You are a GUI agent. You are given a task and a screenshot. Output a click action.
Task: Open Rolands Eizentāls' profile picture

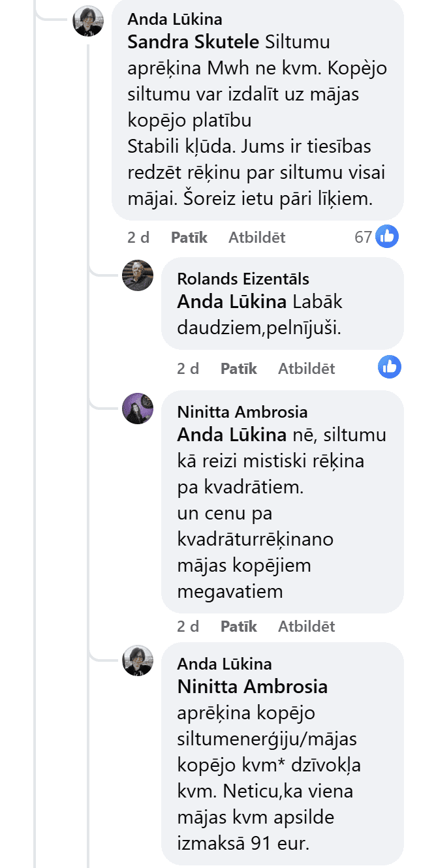tap(138, 275)
